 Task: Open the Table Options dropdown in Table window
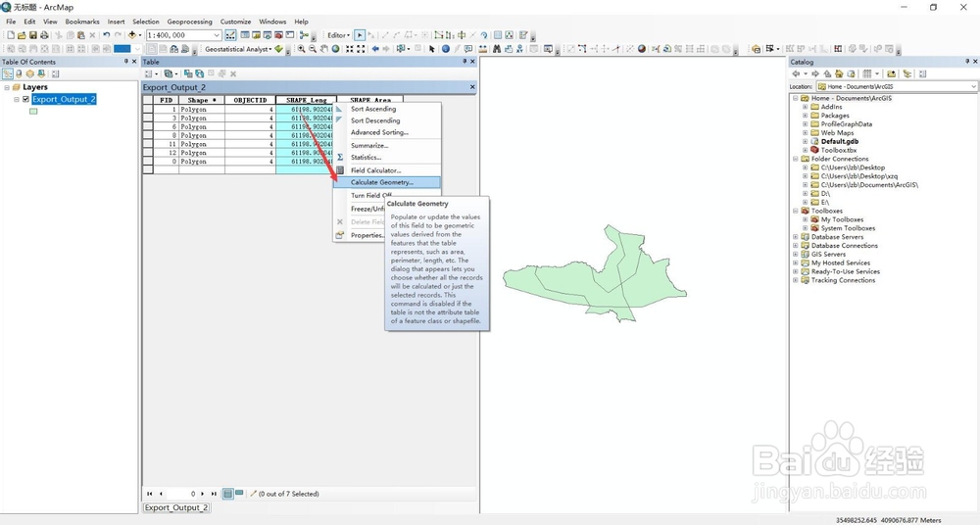[x=151, y=73]
